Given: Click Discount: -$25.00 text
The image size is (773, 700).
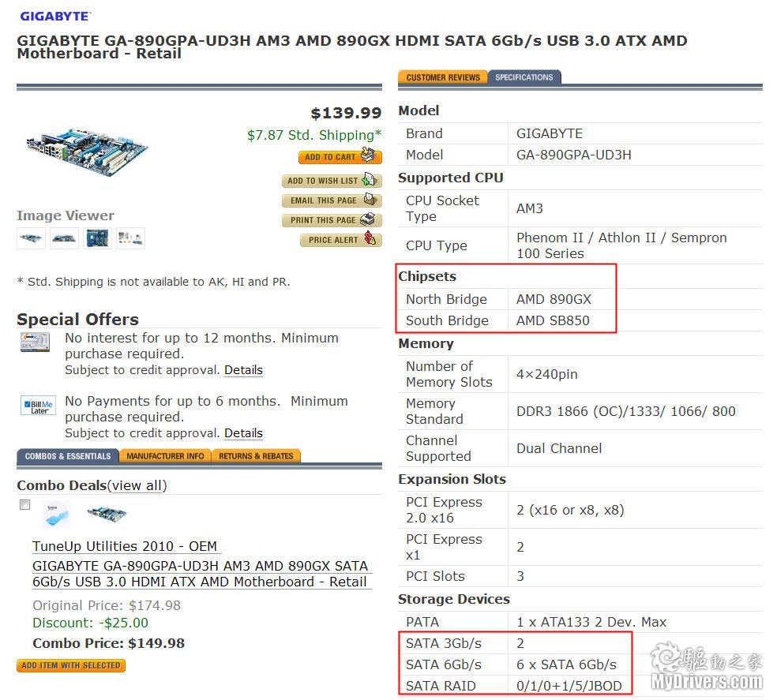Looking at the screenshot, I should (x=90, y=623).
